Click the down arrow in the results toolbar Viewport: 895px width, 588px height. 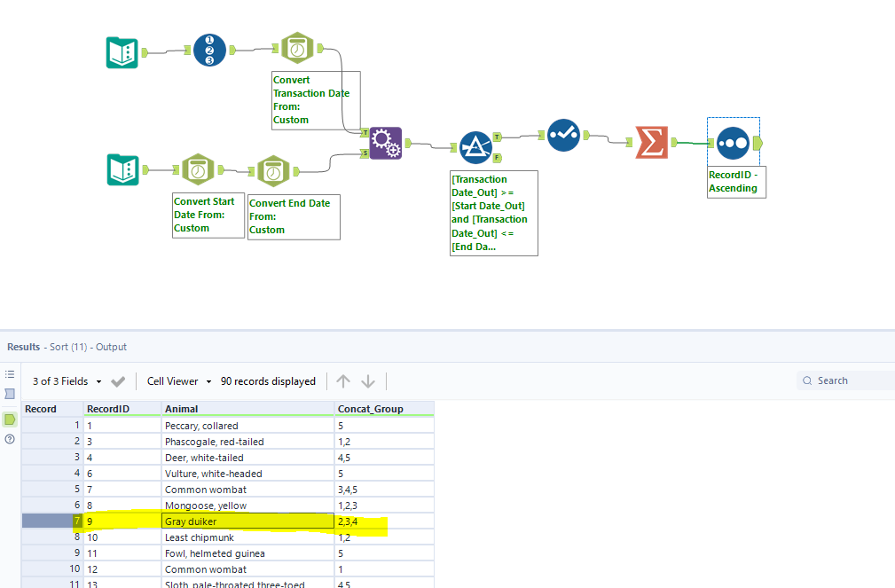(365, 380)
